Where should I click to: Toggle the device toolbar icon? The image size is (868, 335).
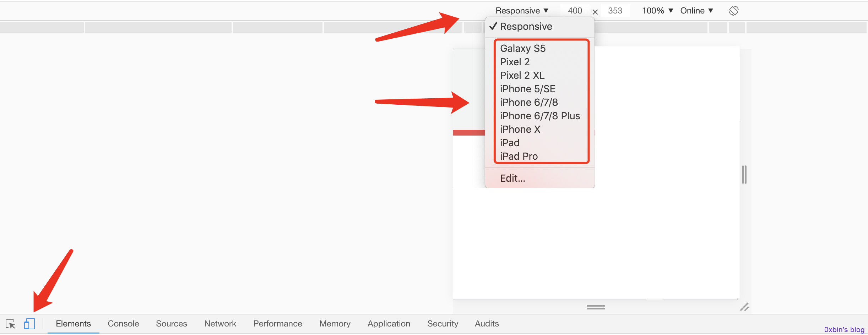[29, 324]
